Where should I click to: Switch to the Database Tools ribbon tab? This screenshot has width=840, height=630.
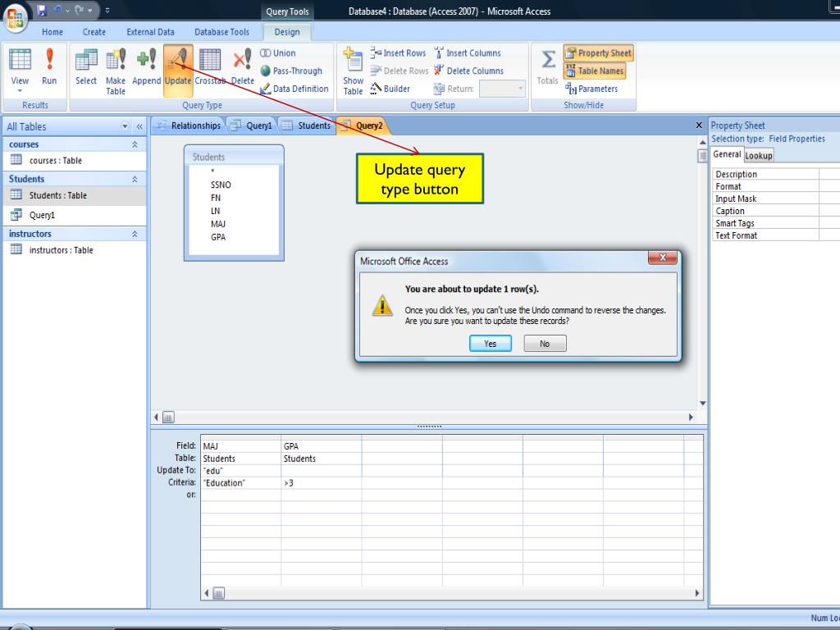pyautogui.click(x=221, y=32)
